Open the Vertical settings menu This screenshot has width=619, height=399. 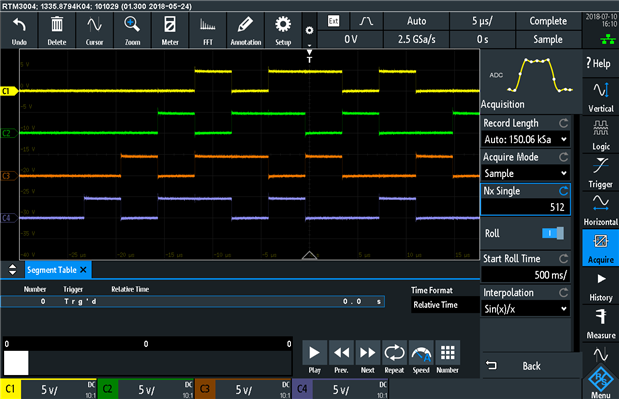point(600,97)
